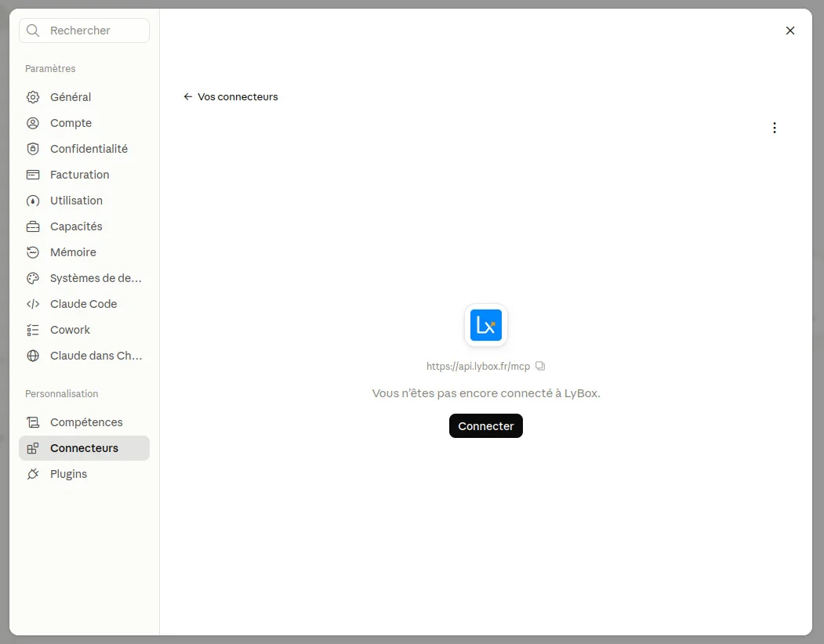This screenshot has height=644, width=824.
Task: Select the Connecteurs sidebar item
Action: pyautogui.click(x=84, y=448)
